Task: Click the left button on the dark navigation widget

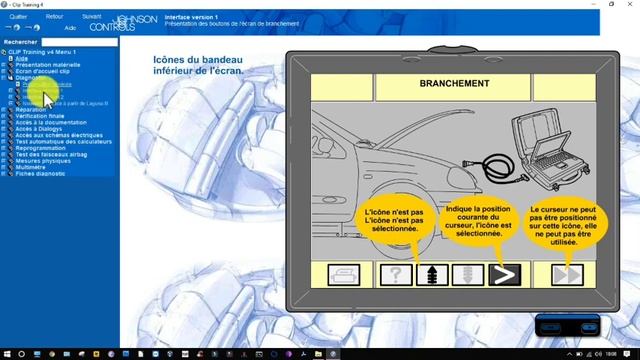Action: point(551,328)
